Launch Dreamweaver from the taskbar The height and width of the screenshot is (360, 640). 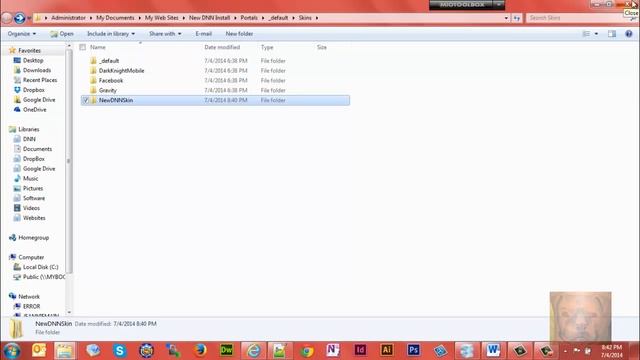click(x=227, y=350)
